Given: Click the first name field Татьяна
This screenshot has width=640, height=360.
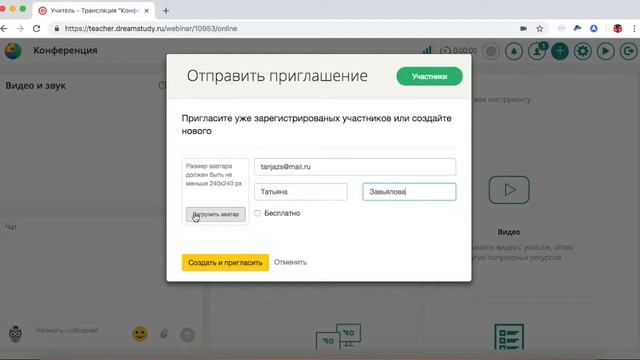Looking at the screenshot, I should click(301, 192).
